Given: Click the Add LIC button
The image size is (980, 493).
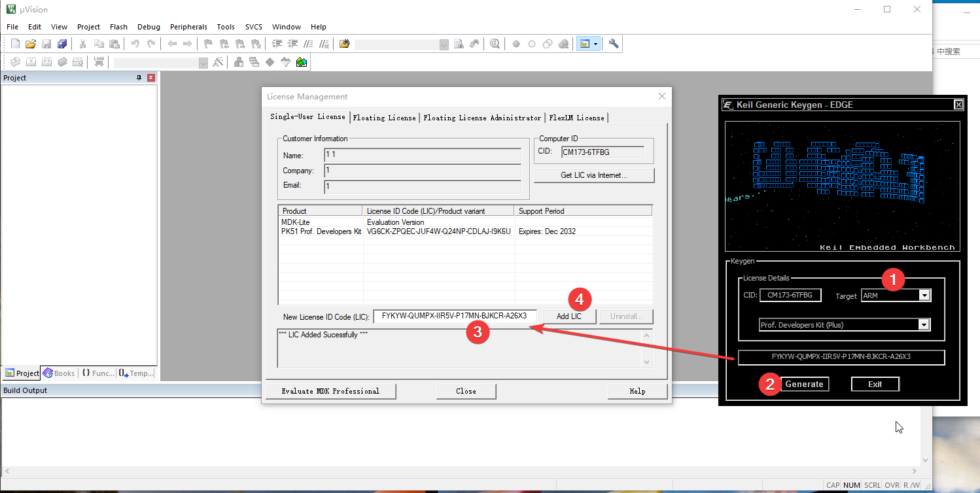Looking at the screenshot, I should click(569, 316).
